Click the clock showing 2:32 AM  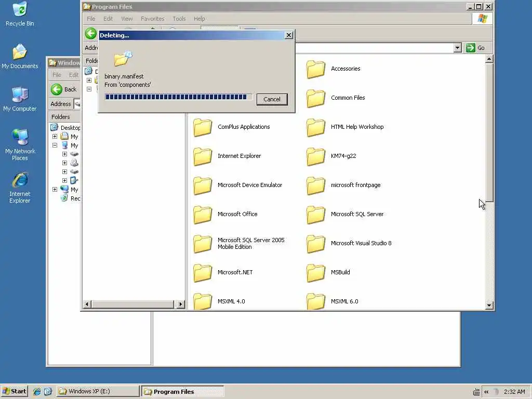click(x=514, y=392)
